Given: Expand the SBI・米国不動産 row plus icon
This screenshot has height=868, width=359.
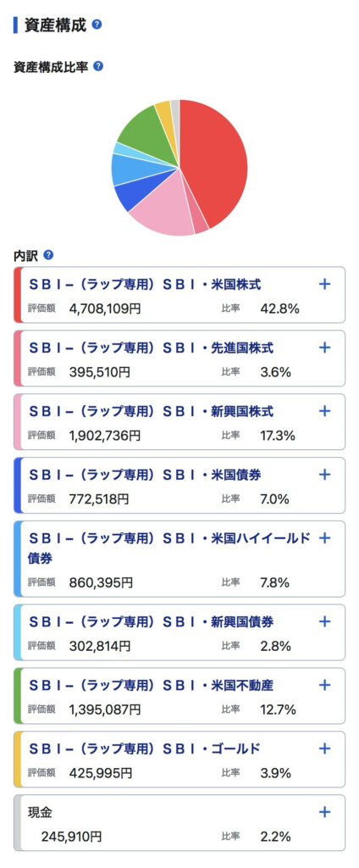Looking at the screenshot, I should [324, 685].
